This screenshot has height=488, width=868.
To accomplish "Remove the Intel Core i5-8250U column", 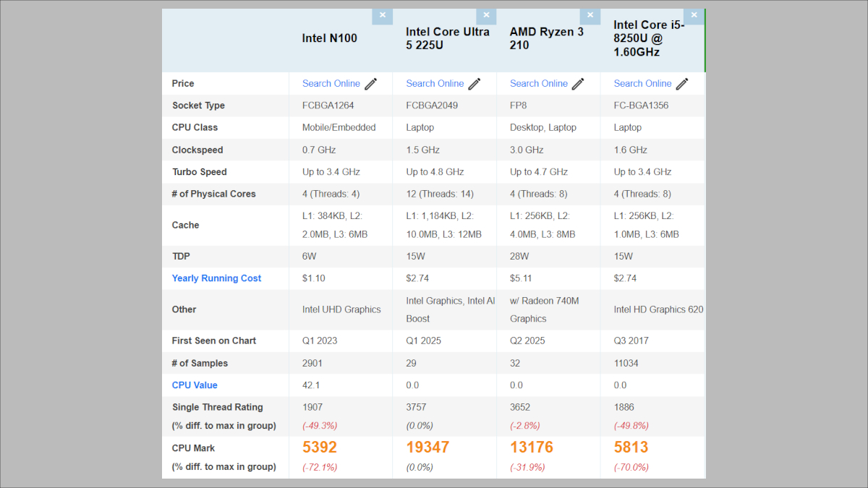I will [x=694, y=14].
